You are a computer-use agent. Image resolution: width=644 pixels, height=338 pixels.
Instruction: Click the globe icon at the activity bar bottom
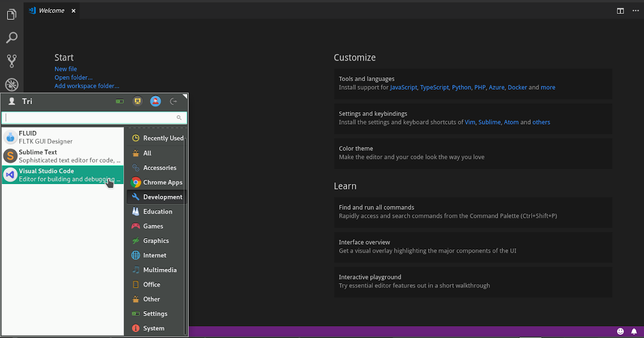(x=12, y=84)
